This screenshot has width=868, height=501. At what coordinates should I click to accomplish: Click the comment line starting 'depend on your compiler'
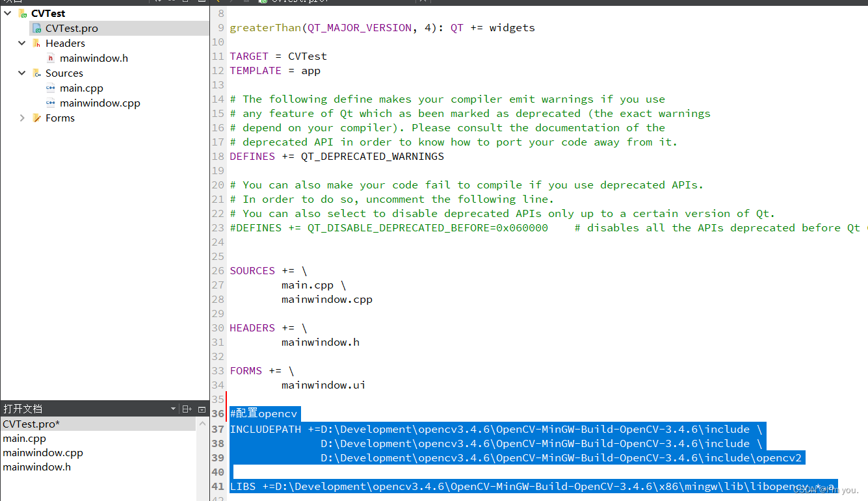click(447, 128)
